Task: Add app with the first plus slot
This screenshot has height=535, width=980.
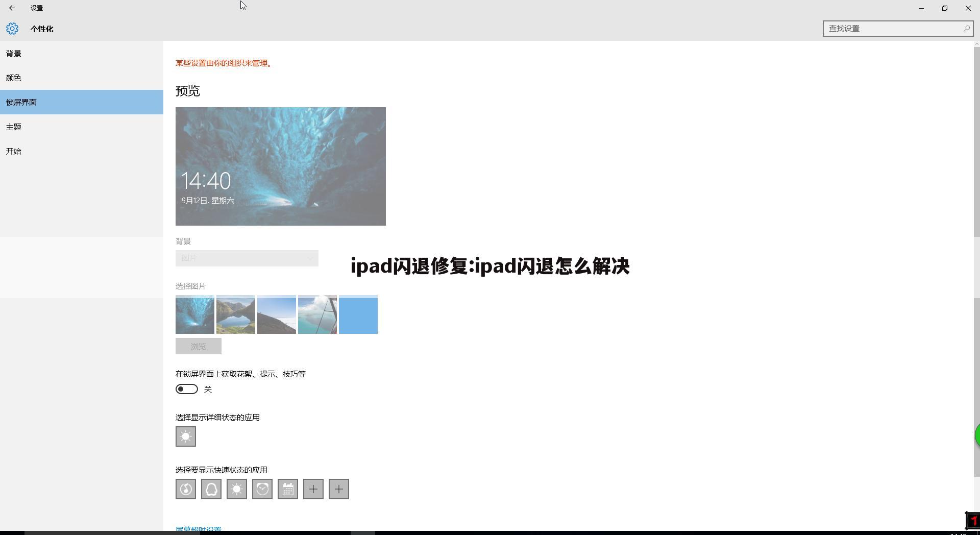Action: pyautogui.click(x=313, y=489)
